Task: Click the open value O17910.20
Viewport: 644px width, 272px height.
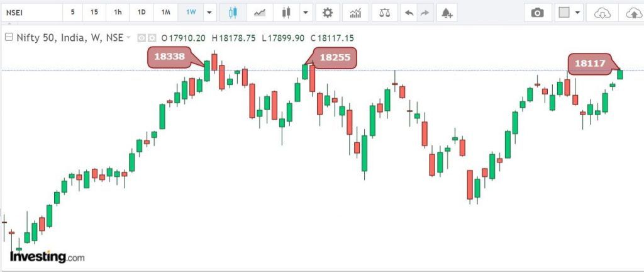Action: click(183, 38)
